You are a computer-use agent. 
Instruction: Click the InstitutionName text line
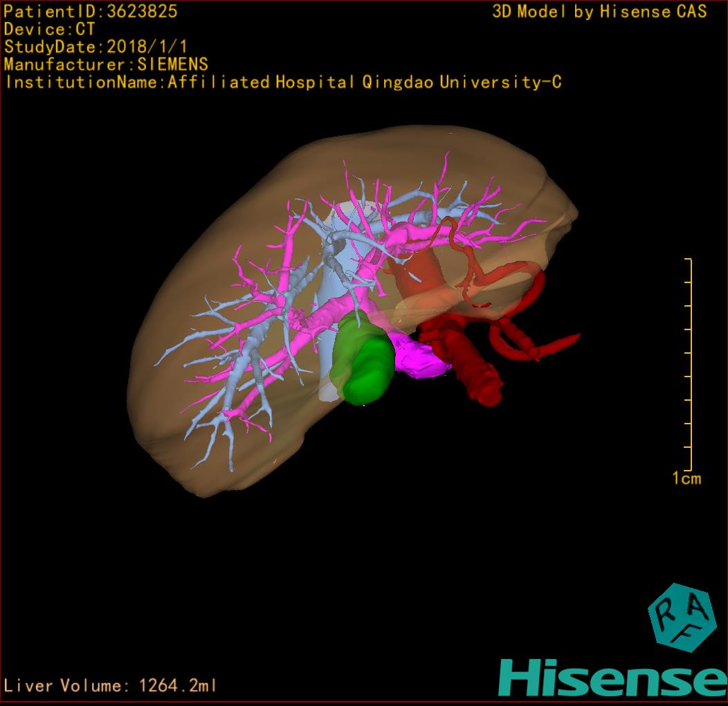pyautogui.click(x=282, y=82)
